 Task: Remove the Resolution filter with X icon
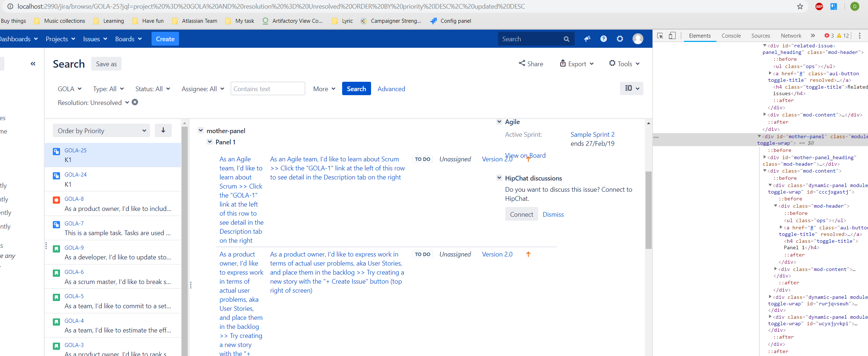[x=135, y=102]
